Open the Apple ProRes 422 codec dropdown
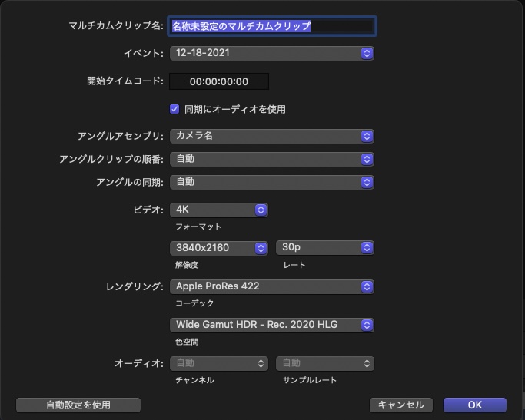525x420 pixels. [271, 286]
